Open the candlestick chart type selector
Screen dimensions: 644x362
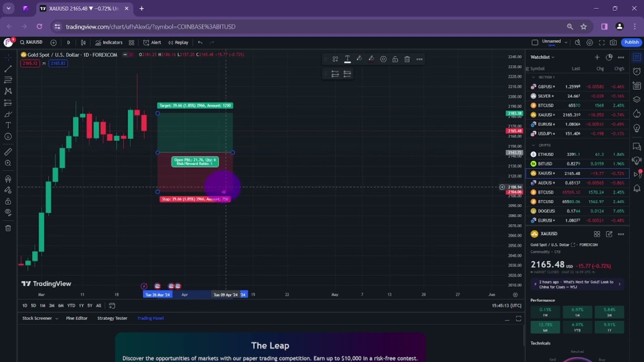click(x=84, y=43)
